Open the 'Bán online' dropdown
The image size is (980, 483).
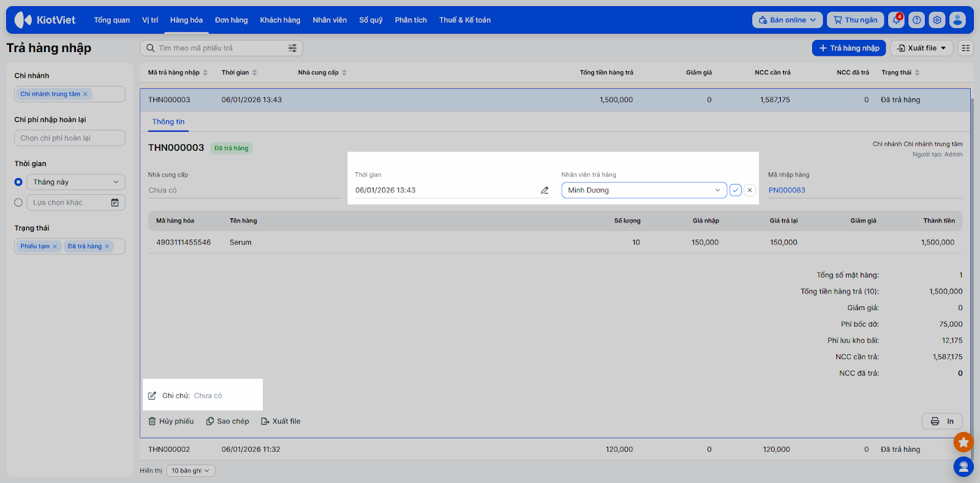tap(787, 20)
